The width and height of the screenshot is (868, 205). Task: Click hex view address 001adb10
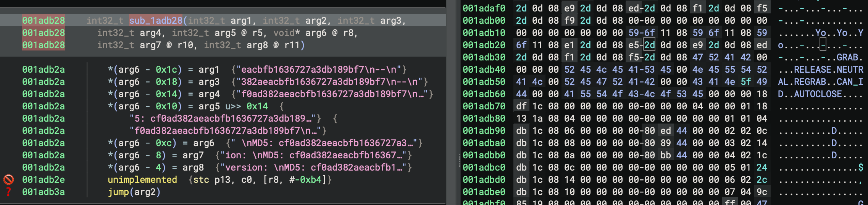pyautogui.click(x=484, y=33)
